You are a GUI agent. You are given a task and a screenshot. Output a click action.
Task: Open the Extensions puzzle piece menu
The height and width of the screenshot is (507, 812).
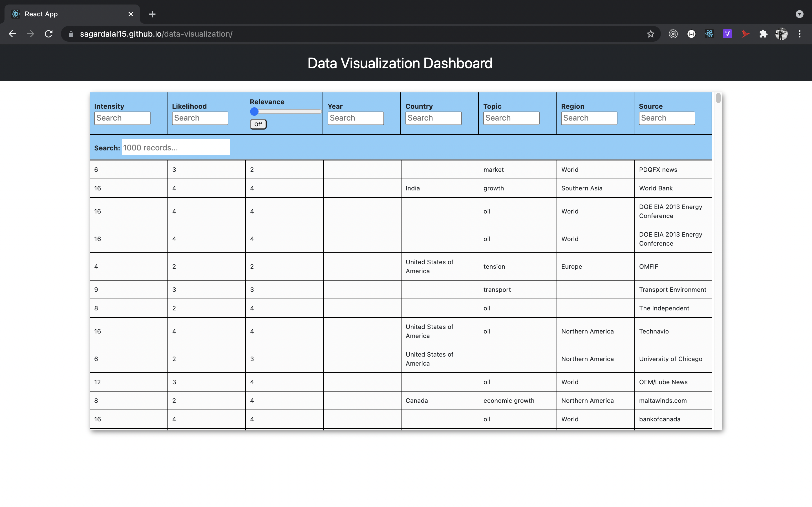click(x=763, y=34)
